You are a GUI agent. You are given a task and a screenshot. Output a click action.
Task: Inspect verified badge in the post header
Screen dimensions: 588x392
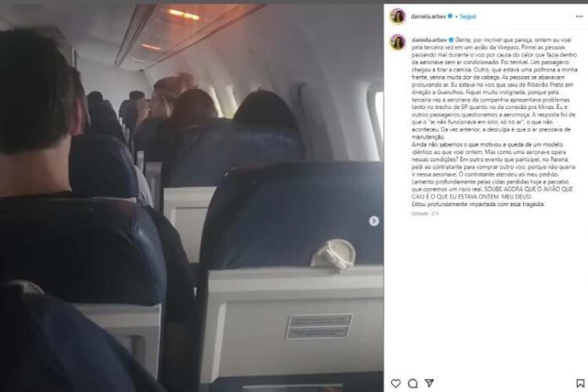coord(450,16)
